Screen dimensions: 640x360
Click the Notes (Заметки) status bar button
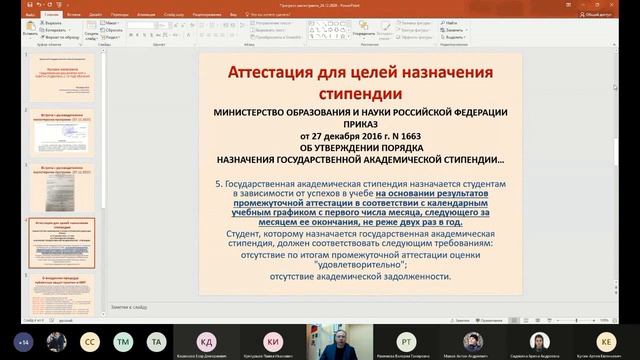[460, 320]
